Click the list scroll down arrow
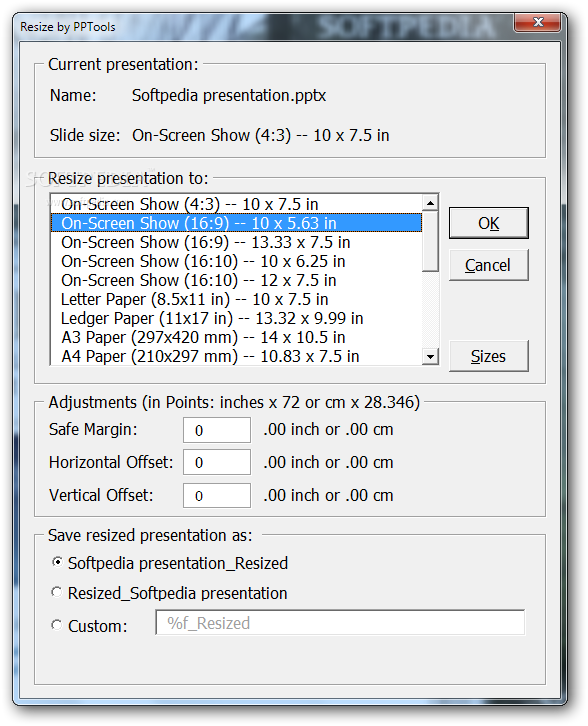The height and width of the screenshot is (726, 588). [x=431, y=357]
